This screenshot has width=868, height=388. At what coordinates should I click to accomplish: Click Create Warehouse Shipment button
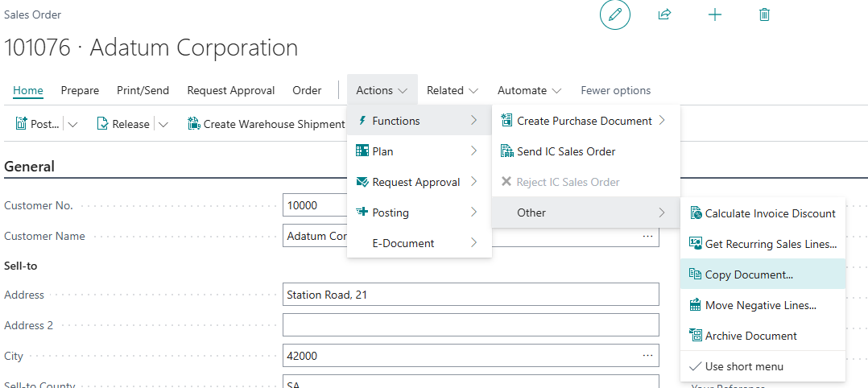(x=267, y=125)
